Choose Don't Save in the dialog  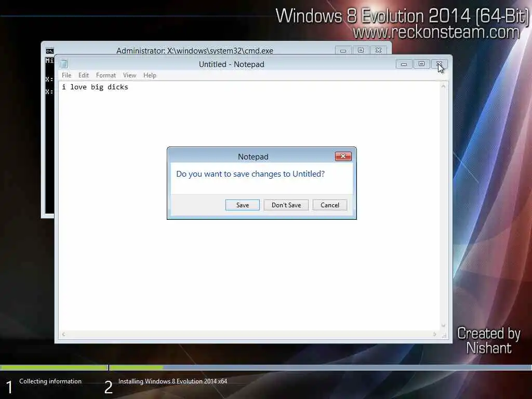[286, 205]
